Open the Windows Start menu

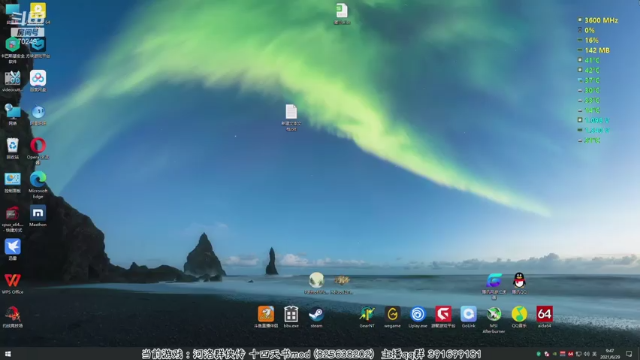tap(8, 353)
